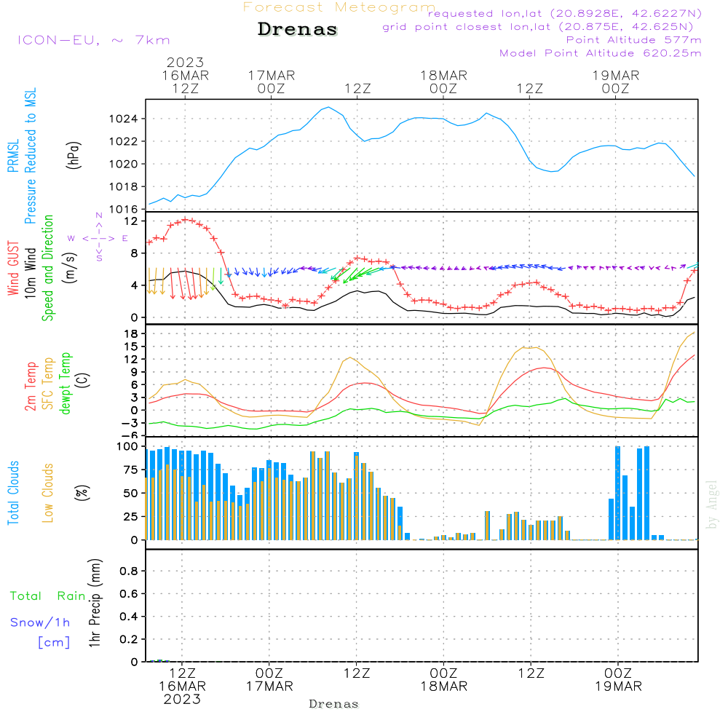The width and height of the screenshot is (728, 728).
Task: Click the orange Low Clouds legend label
Action: [48, 493]
